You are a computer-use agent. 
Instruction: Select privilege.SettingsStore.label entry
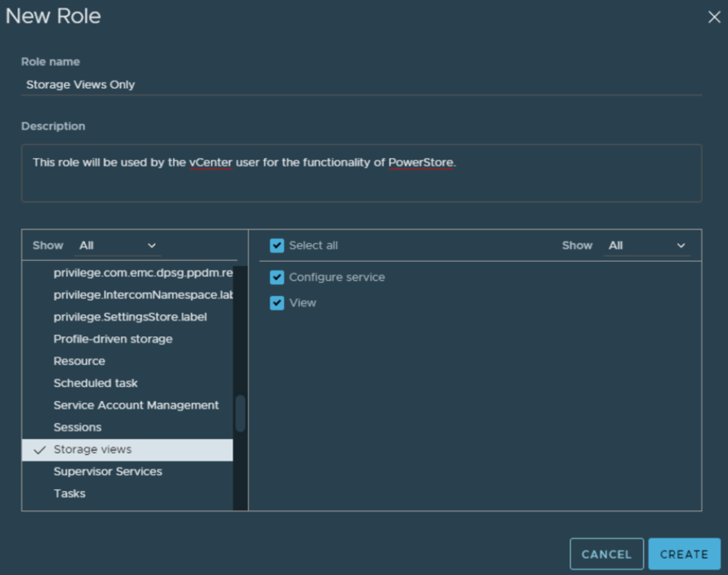(x=130, y=317)
